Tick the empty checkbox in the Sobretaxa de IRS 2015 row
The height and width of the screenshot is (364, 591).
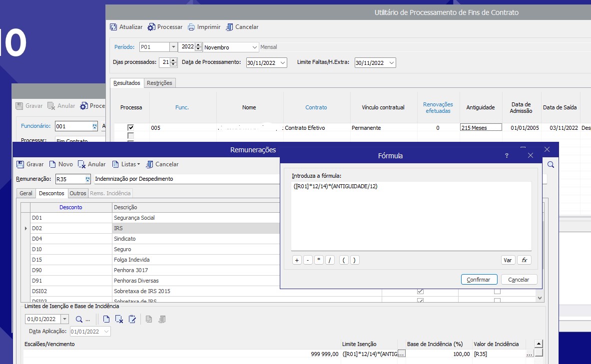coord(497,291)
